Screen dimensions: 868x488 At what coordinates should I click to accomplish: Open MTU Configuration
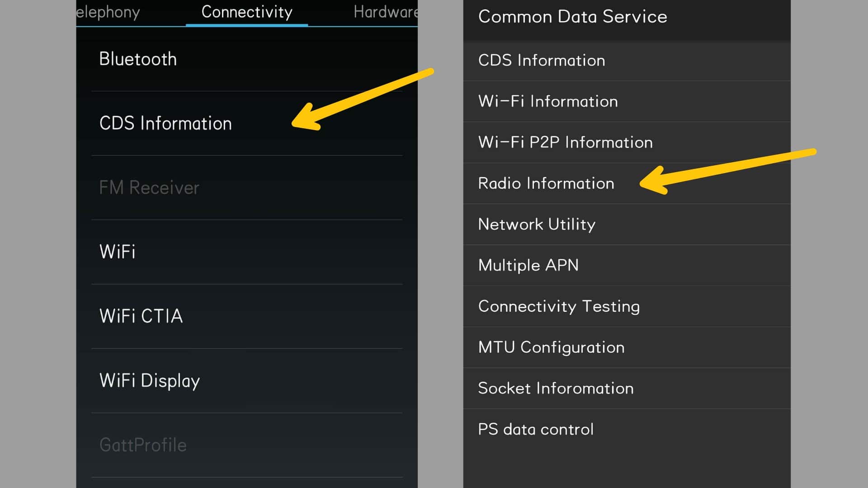[x=552, y=347]
